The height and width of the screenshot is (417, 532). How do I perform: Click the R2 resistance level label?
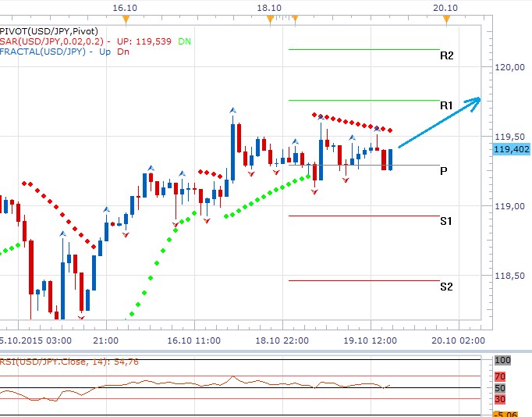[x=446, y=56]
